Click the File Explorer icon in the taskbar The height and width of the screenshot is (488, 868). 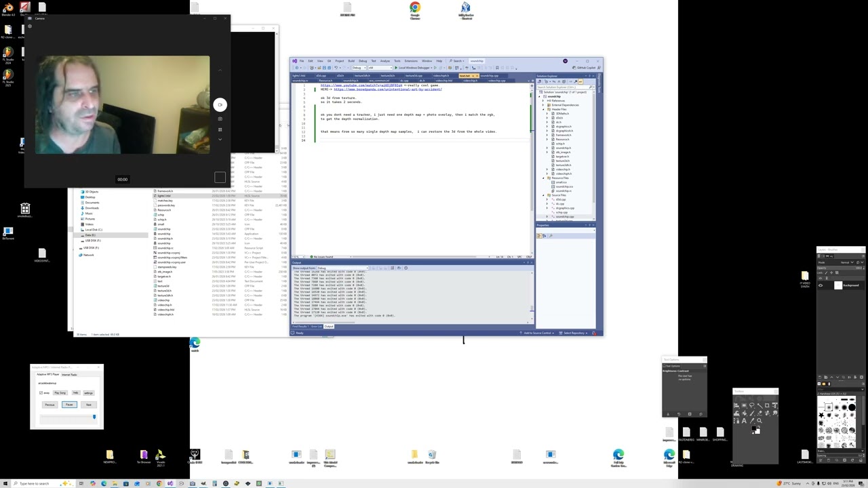[115, 483]
